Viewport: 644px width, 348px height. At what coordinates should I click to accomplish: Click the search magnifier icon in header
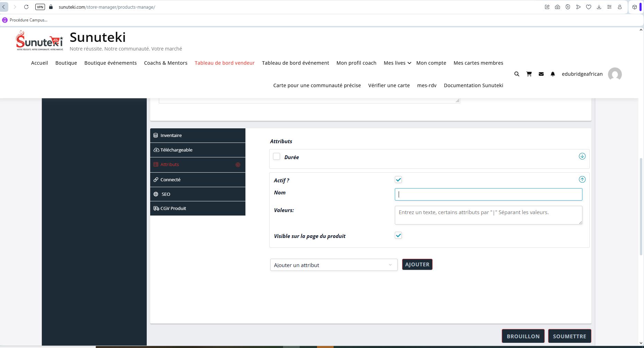coord(517,74)
